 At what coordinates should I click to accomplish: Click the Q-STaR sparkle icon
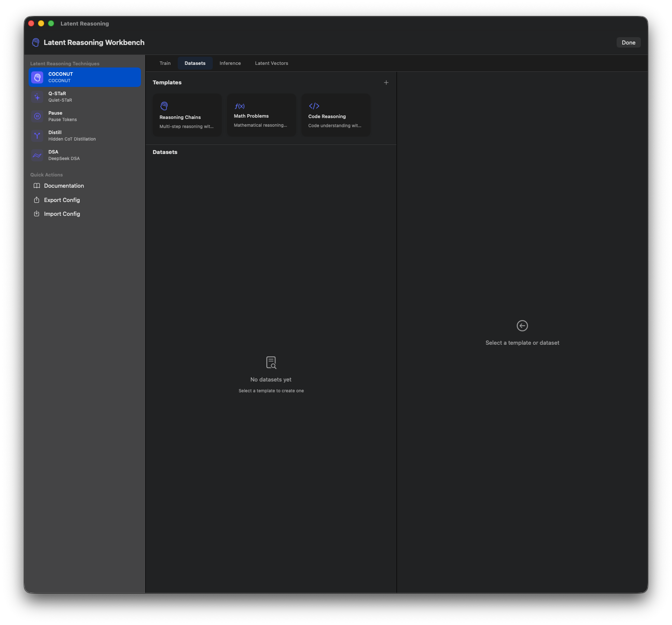point(37,97)
